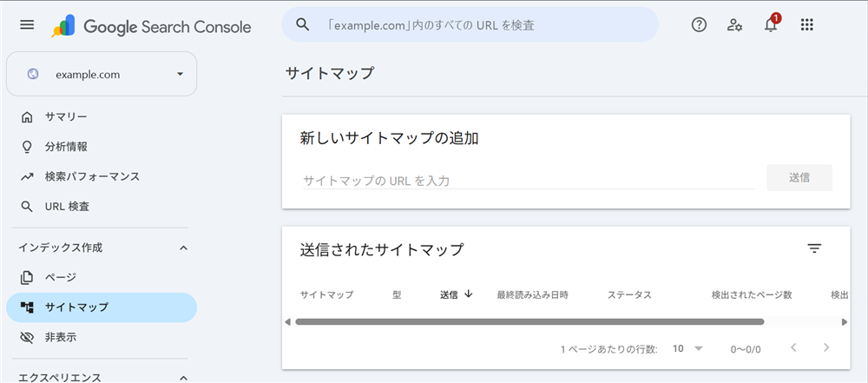Image resolution: width=868 pixels, height=383 pixels.
Task: Click the 分析情報 lightbulb icon
Action: tap(26, 147)
